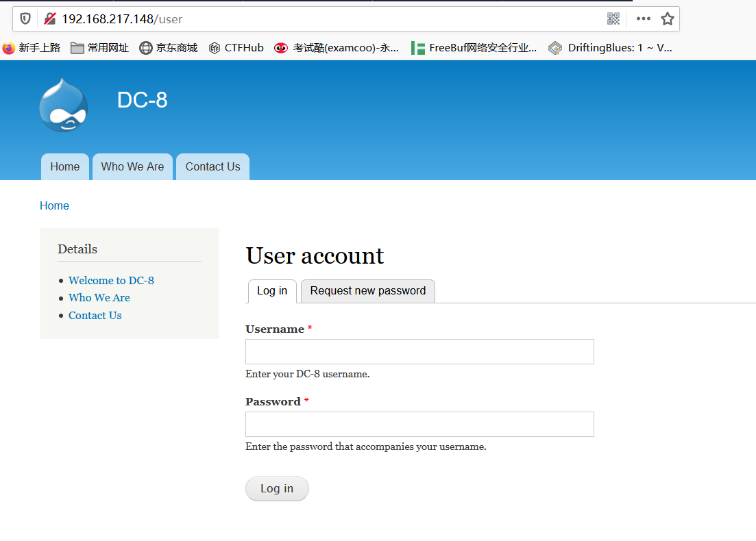Click the Log in submit button

[277, 488]
